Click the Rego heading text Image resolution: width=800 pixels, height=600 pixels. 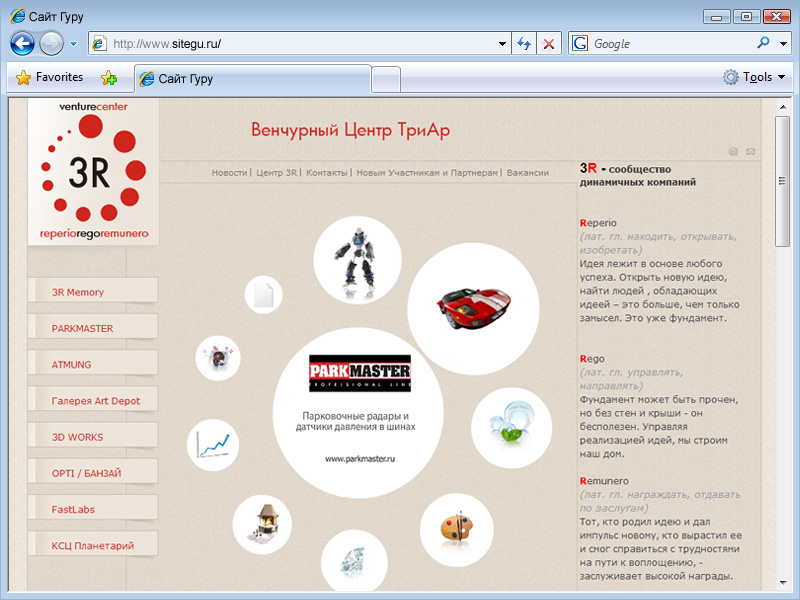click(592, 359)
